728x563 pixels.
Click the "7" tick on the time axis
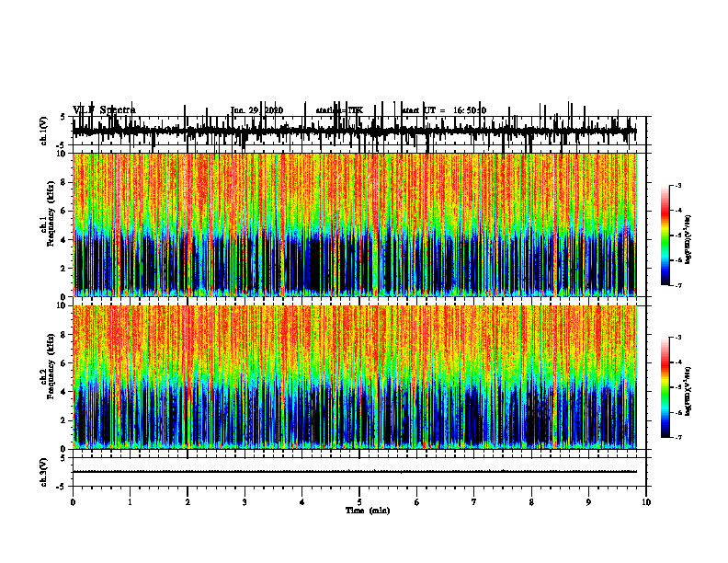point(474,502)
